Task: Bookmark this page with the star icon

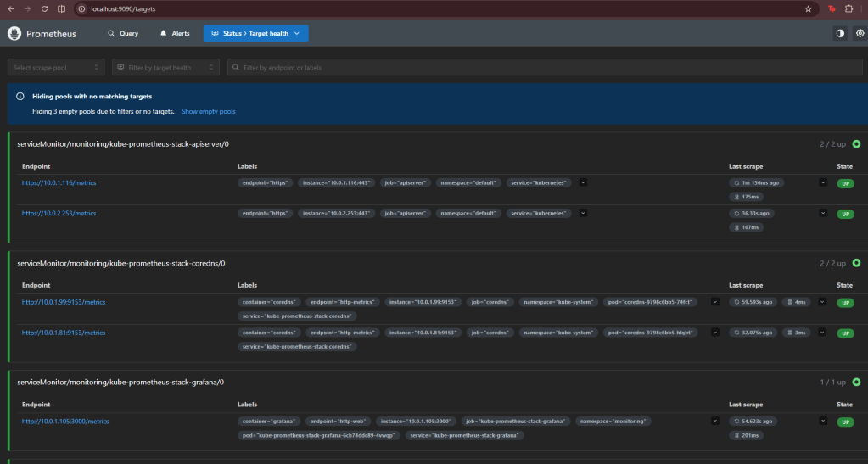Action: pyautogui.click(x=809, y=8)
